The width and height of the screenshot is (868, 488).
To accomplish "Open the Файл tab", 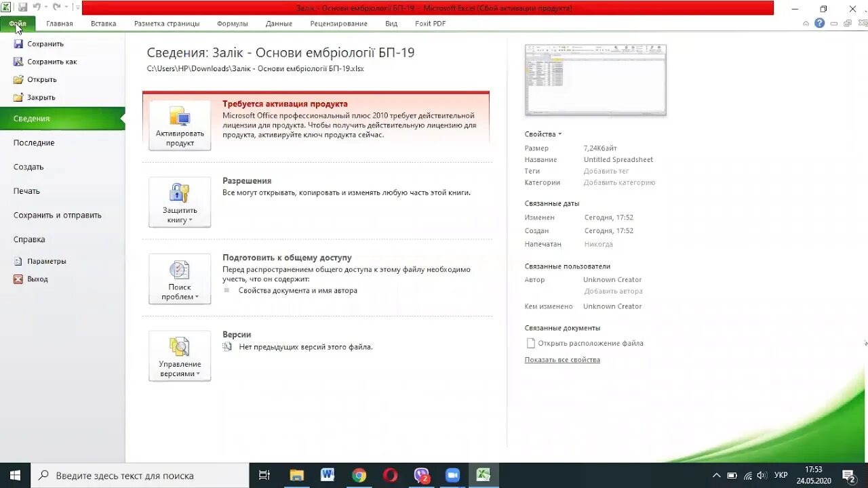I will [18, 23].
